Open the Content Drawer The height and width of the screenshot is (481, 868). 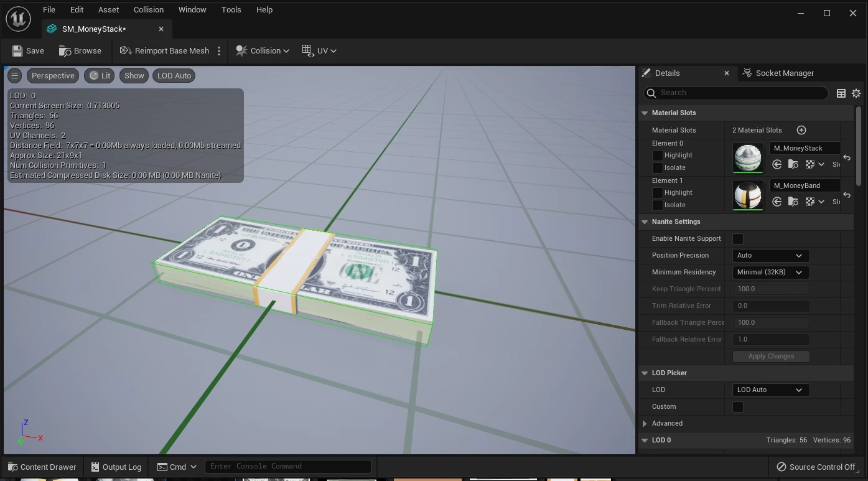[42, 467]
